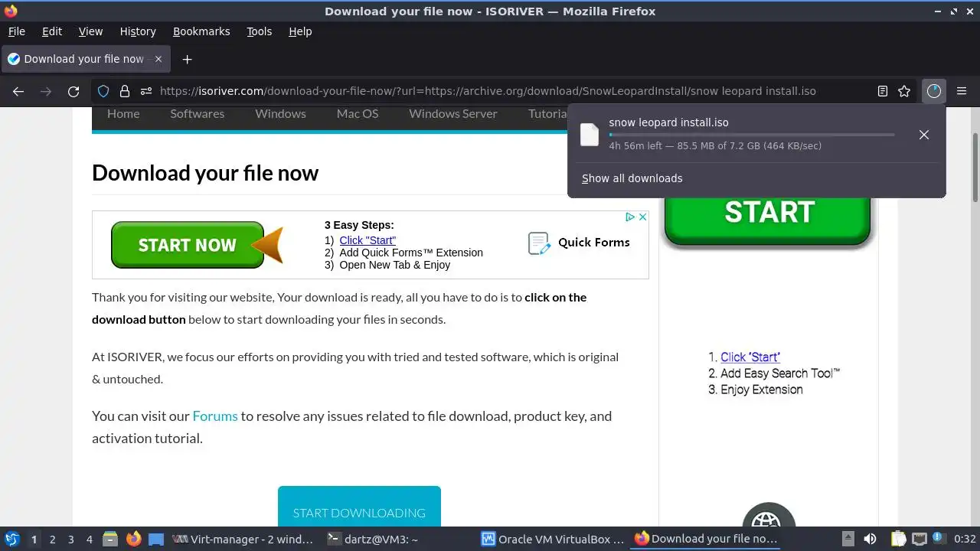980x551 pixels.
Task: Click the taskbar clock showing 0:32
Action: point(965,539)
